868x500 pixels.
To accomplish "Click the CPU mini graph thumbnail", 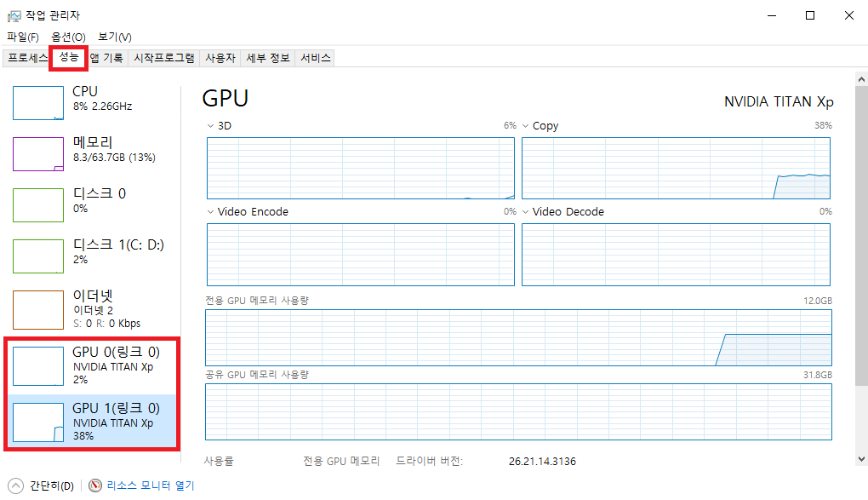I will 38,103.
